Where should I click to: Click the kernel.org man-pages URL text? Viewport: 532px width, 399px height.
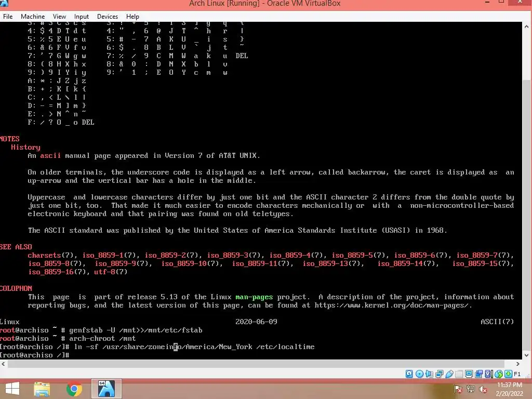pos(391,305)
